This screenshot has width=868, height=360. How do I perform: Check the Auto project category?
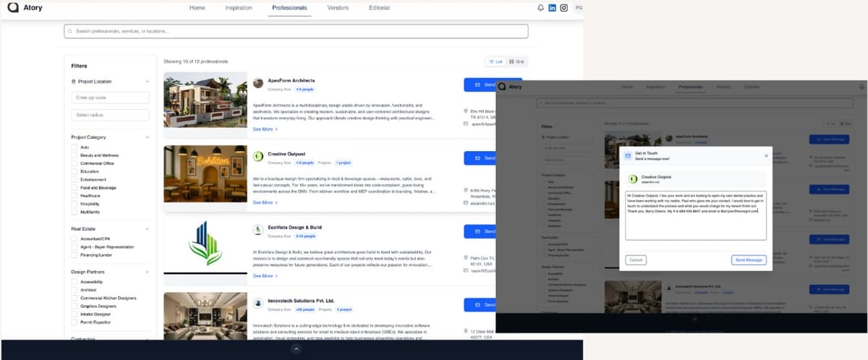tap(74, 147)
